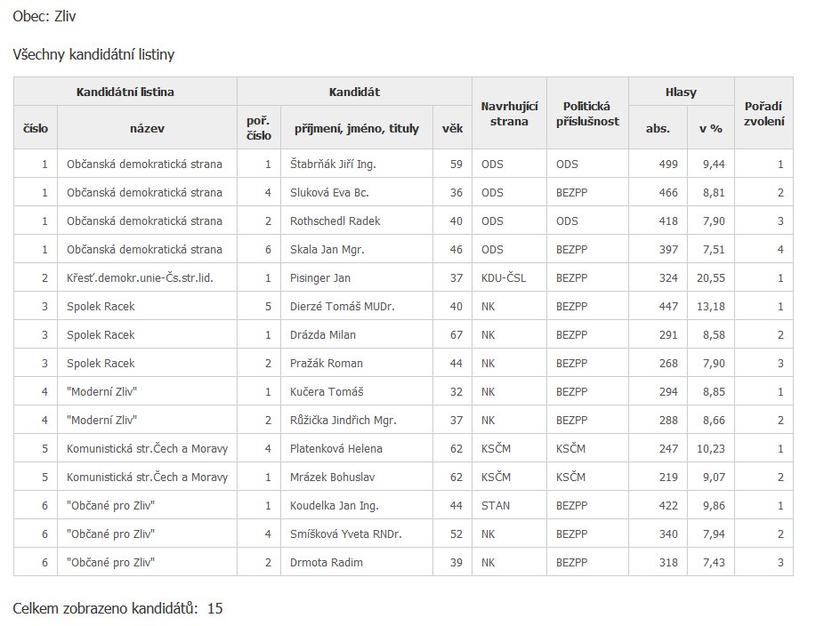Click candidate name "Drázda Milan"
The width and height of the screenshot is (840, 626).
coord(322,334)
